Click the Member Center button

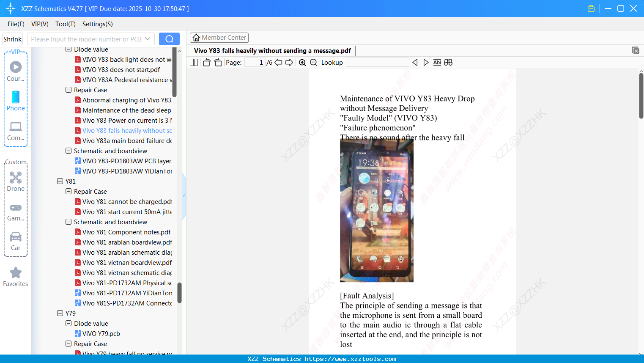point(219,37)
